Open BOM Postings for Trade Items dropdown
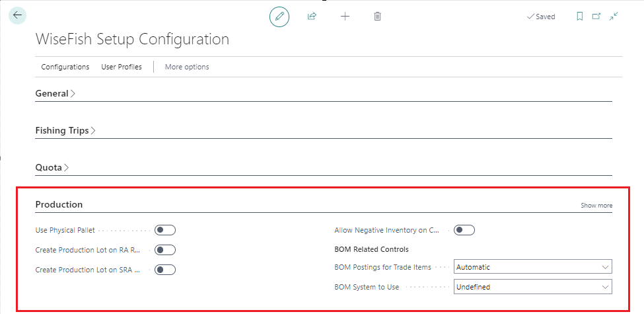644x314 pixels. [532, 267]
